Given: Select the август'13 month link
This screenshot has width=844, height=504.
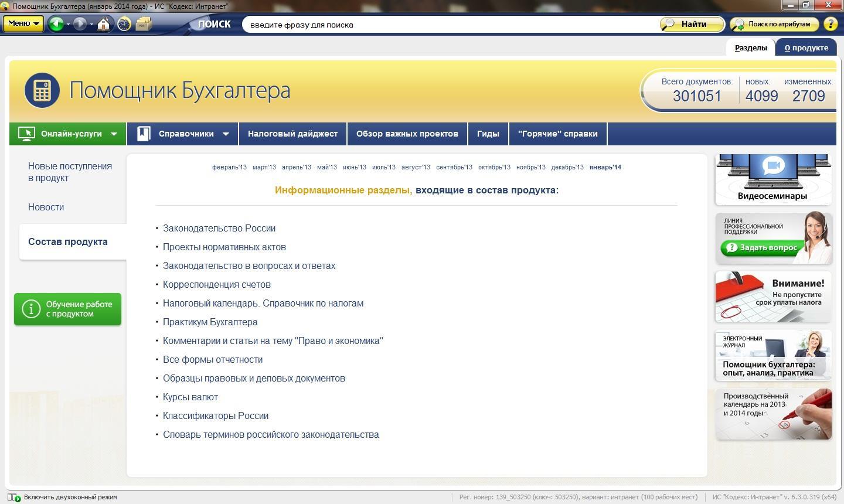Looking at the screenshot, I should pyautogui.click(x=416, y=167).
